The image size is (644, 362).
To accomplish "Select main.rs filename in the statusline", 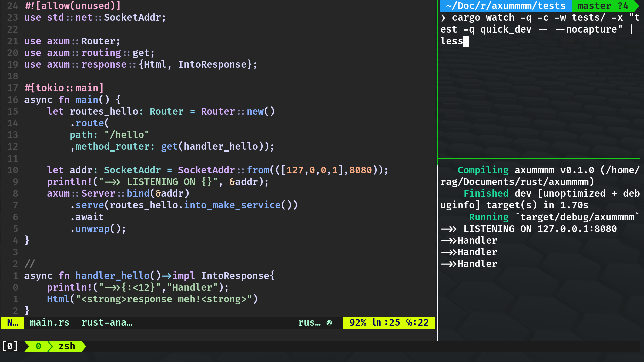I will pos(50,323).
